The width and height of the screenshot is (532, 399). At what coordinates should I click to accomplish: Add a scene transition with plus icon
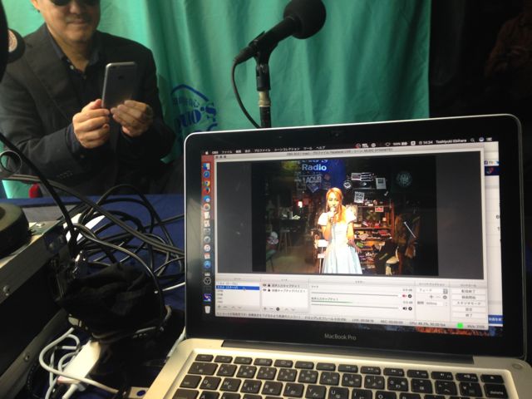pos(431,298)
